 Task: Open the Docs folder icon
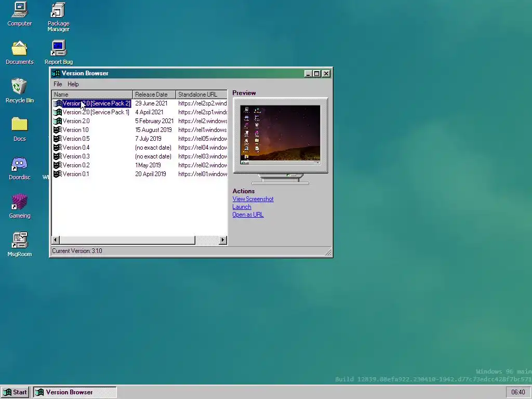[19, 129]
